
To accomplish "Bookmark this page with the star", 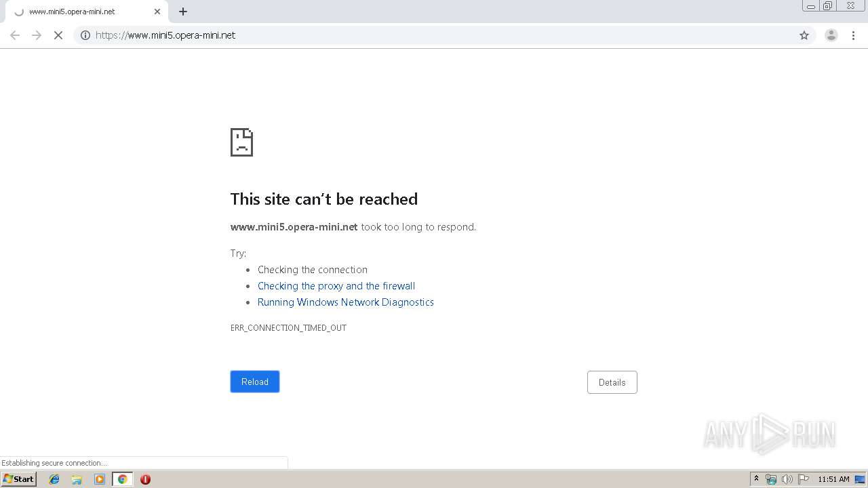I will point(804,35).
